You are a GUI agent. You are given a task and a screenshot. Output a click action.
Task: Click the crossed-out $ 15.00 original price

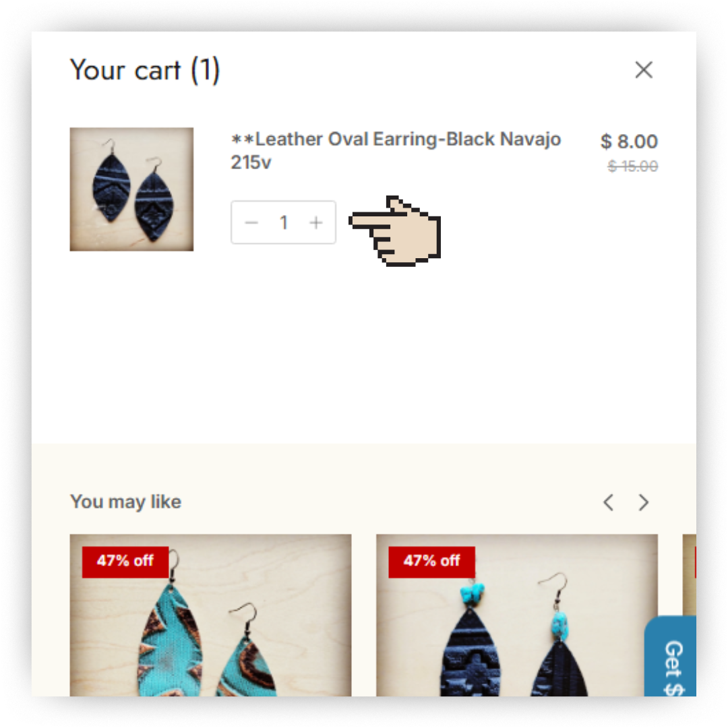click(633, 166)
